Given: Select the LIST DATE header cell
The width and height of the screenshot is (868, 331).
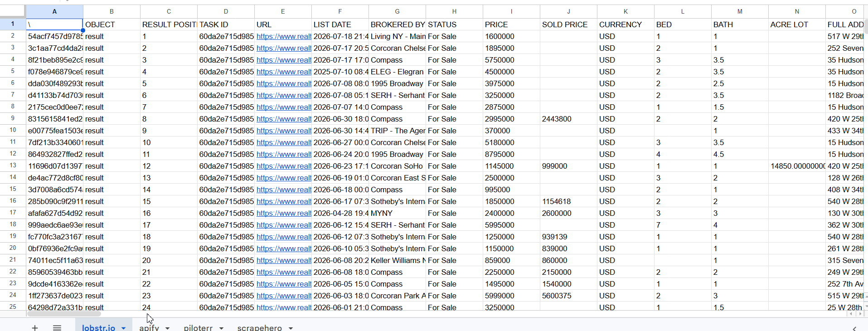Looking at the screenshot, I should click(x=340, y=24).
